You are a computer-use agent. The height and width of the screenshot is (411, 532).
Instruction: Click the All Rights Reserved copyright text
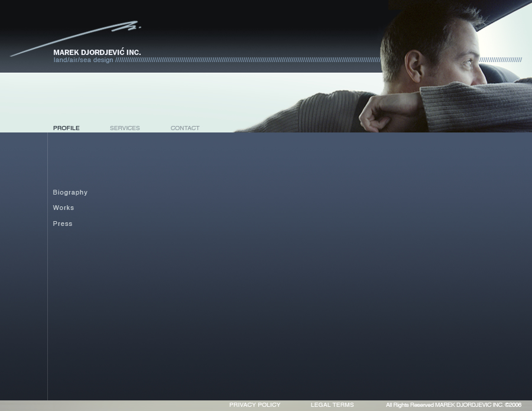[453, 405]
